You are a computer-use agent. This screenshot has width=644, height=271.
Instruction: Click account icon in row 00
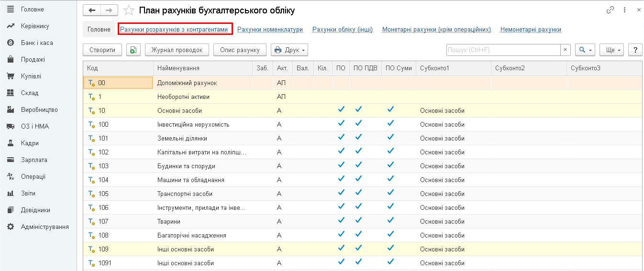point(91,83)
